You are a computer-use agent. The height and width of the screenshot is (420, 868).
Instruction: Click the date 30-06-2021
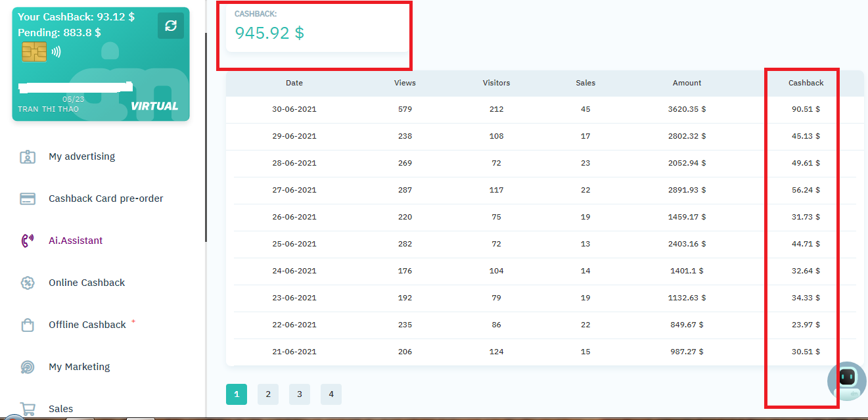pos(294,109)
